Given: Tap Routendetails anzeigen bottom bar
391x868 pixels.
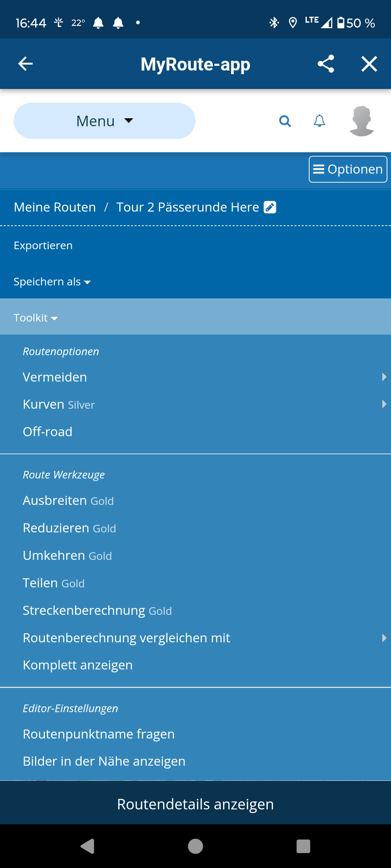Looking at the screenshot, I should coord(195,804).
